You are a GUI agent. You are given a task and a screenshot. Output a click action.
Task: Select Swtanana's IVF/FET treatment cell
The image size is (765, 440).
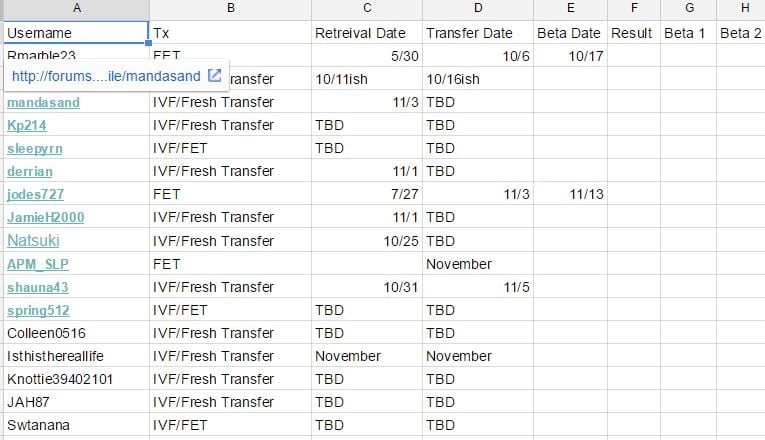230,425
